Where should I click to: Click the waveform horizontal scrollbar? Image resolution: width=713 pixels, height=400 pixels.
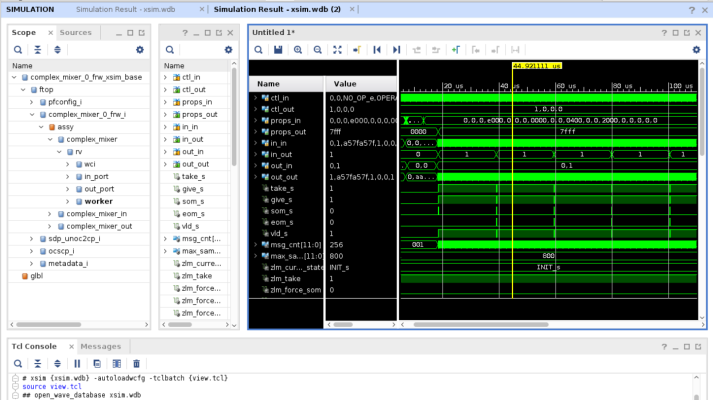(x=481, y=325)
